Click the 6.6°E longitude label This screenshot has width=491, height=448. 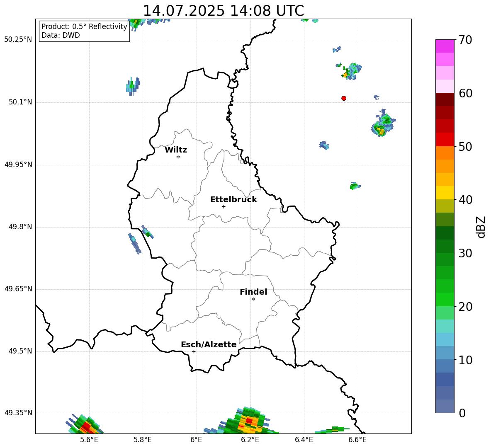click(357, 440)
